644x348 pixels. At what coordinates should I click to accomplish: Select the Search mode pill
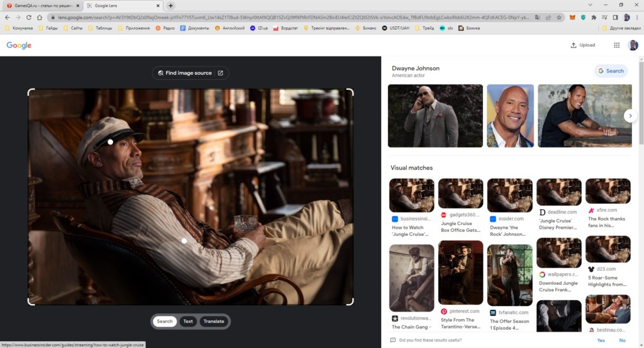point(165,322)
